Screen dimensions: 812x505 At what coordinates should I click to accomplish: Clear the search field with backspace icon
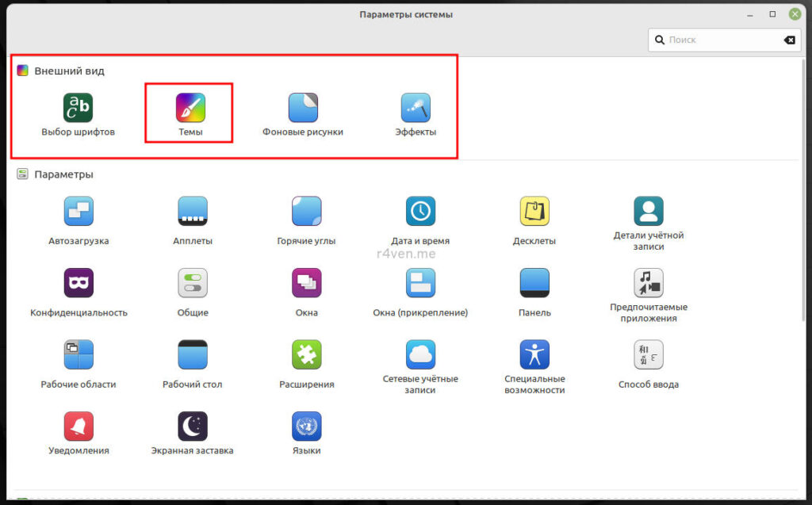click(x=789, y=40)
